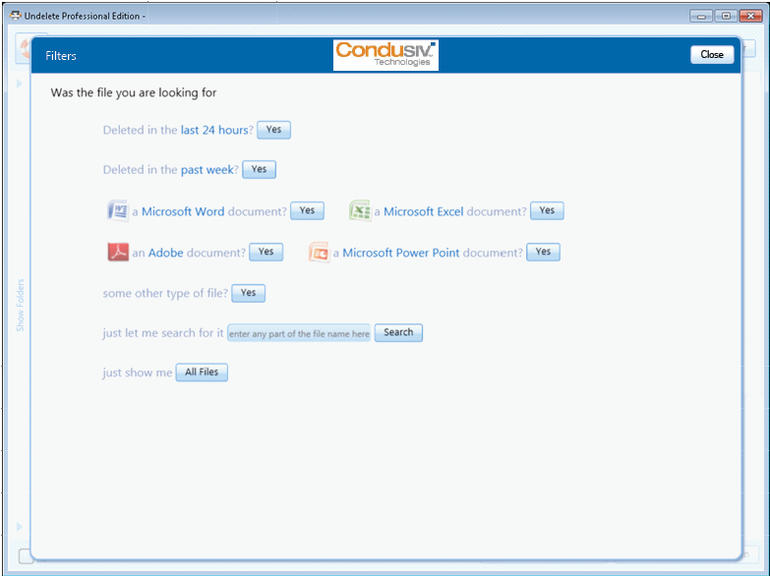Choose Yes for Microsoft Power Point document
770x576 pixels.
[543, 252]
